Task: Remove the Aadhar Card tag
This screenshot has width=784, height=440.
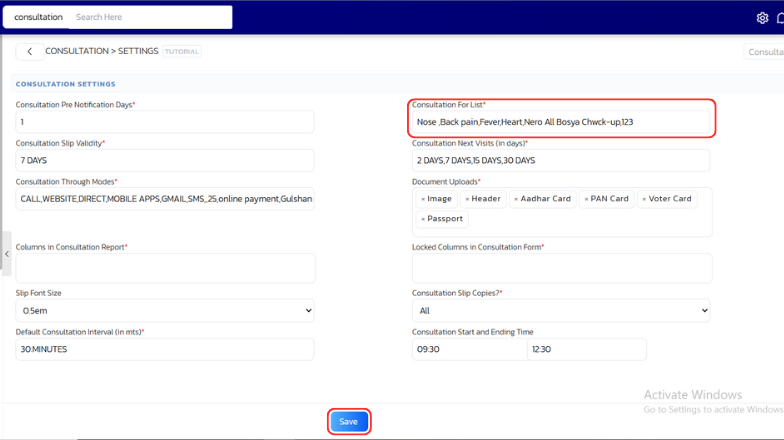Action: tap(516, 199)
